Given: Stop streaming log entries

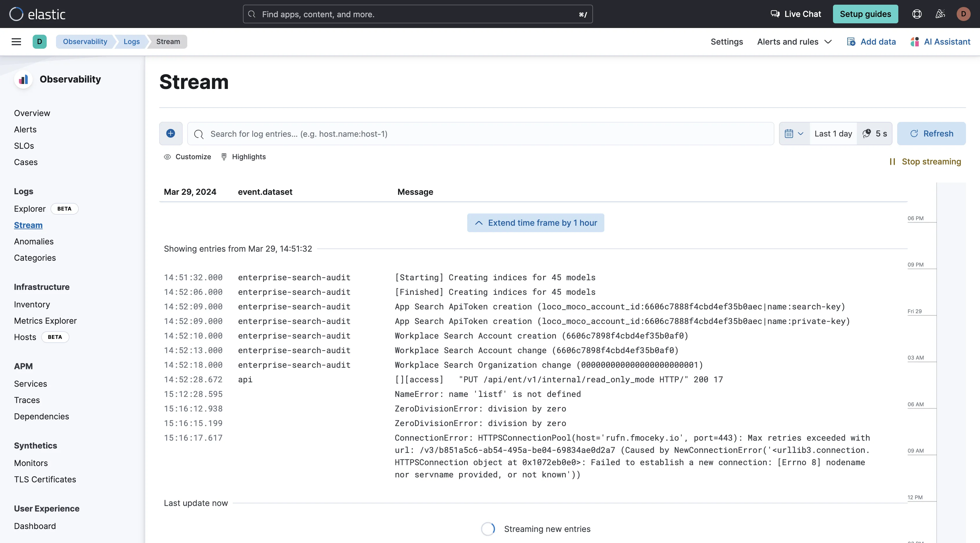Looking at the screenshot, I should 925,162.
